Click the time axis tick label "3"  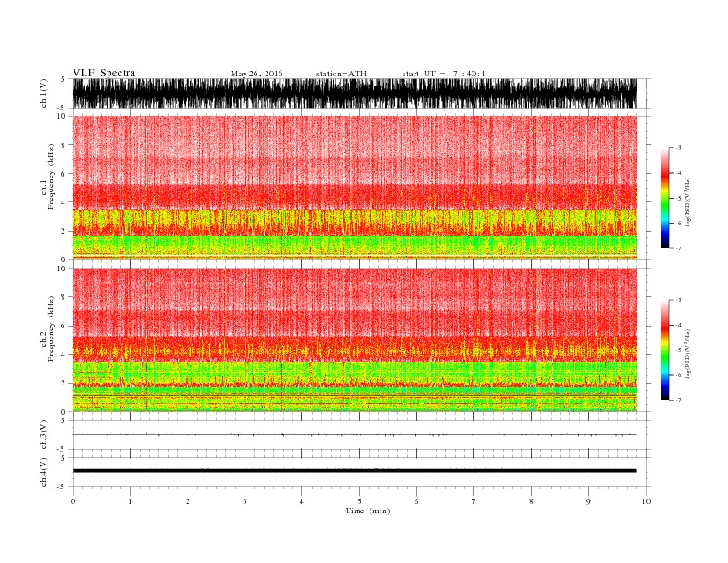[x=245, y=501]
